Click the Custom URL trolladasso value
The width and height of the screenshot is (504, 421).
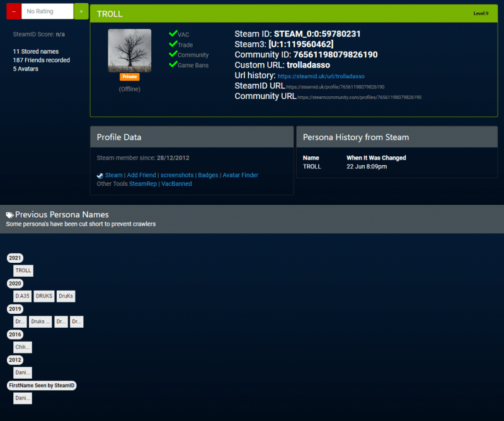[308, 65]
